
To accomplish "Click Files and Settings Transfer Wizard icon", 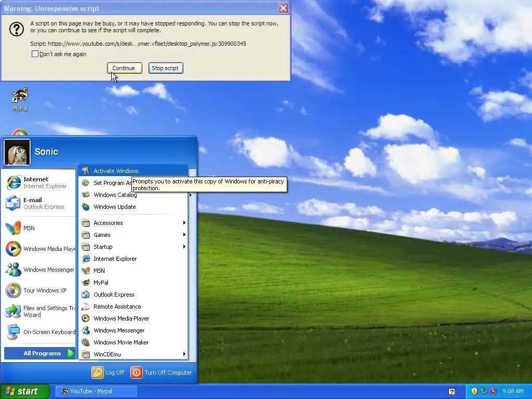I will (x=14, y=311).
